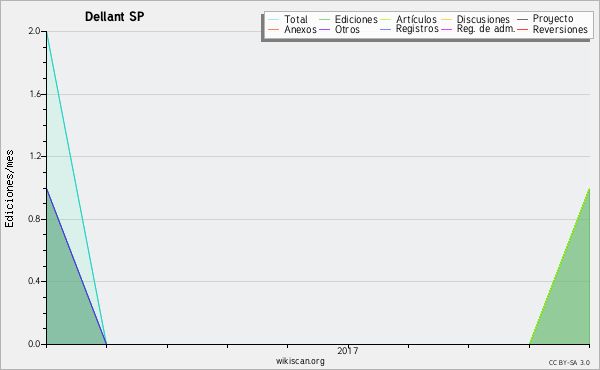Click the '1.6' y-axis value

[35, 94]
